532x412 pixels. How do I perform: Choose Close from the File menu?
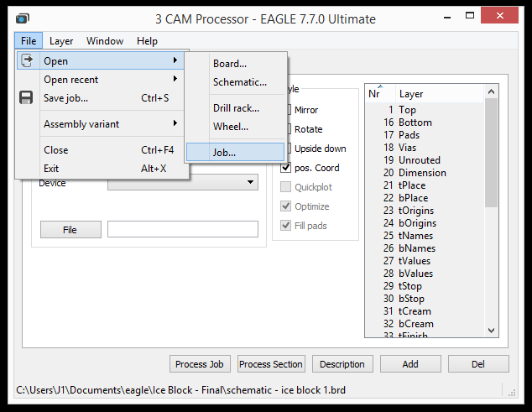[x=101, y=150]
